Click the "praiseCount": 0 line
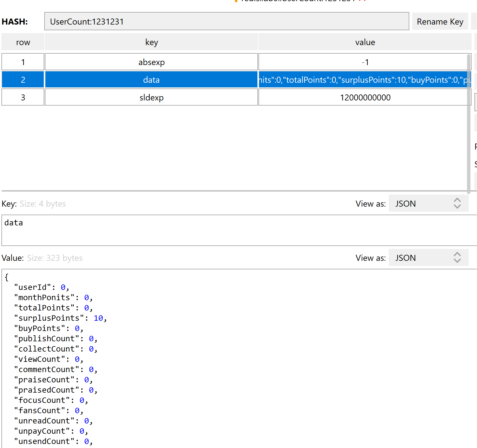The image size is (477, 448). tap(53, 380)
